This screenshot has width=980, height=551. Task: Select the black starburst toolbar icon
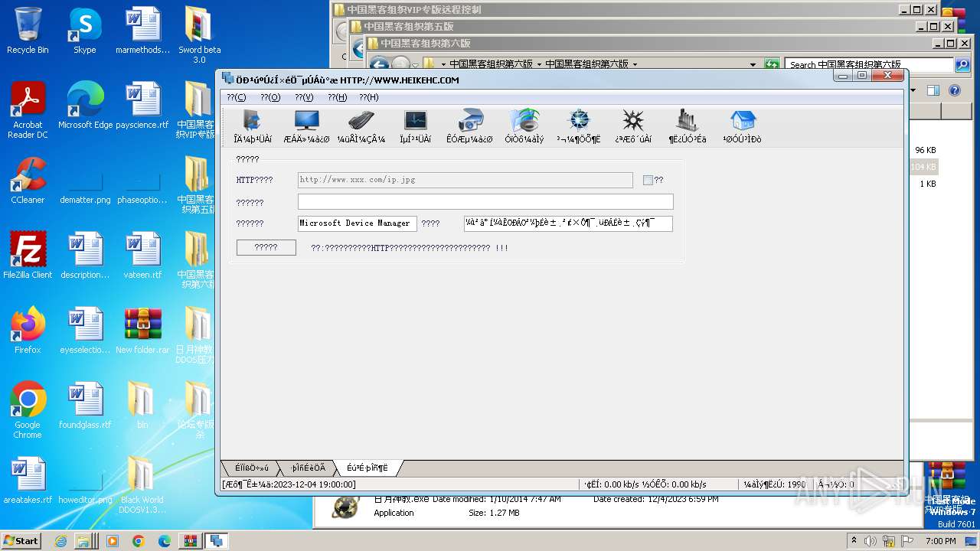pyautogui.click(x=633, y=126)
